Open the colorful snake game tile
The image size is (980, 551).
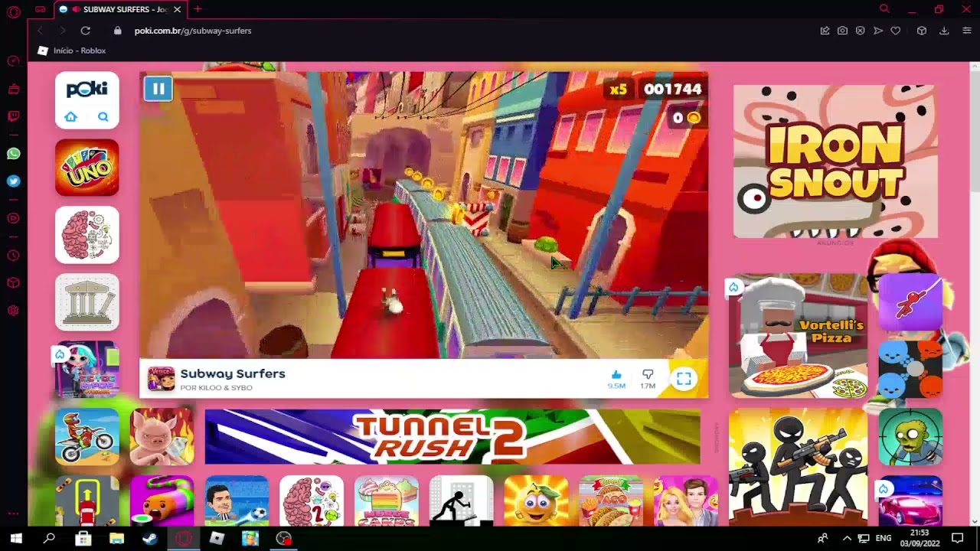point(162,500)
